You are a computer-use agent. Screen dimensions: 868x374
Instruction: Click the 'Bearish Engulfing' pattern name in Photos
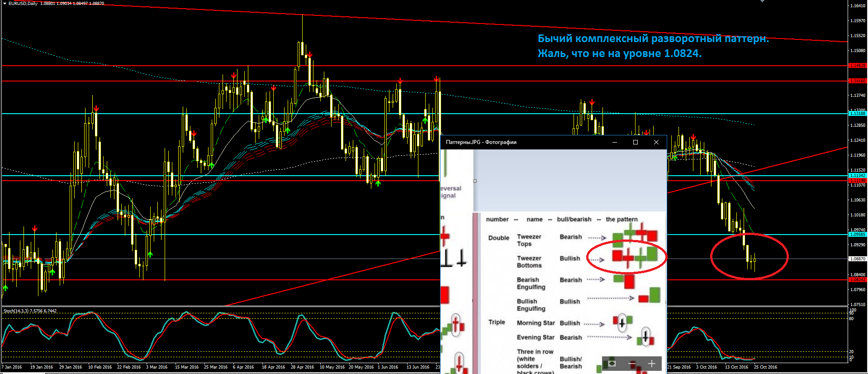pos(531,283)
